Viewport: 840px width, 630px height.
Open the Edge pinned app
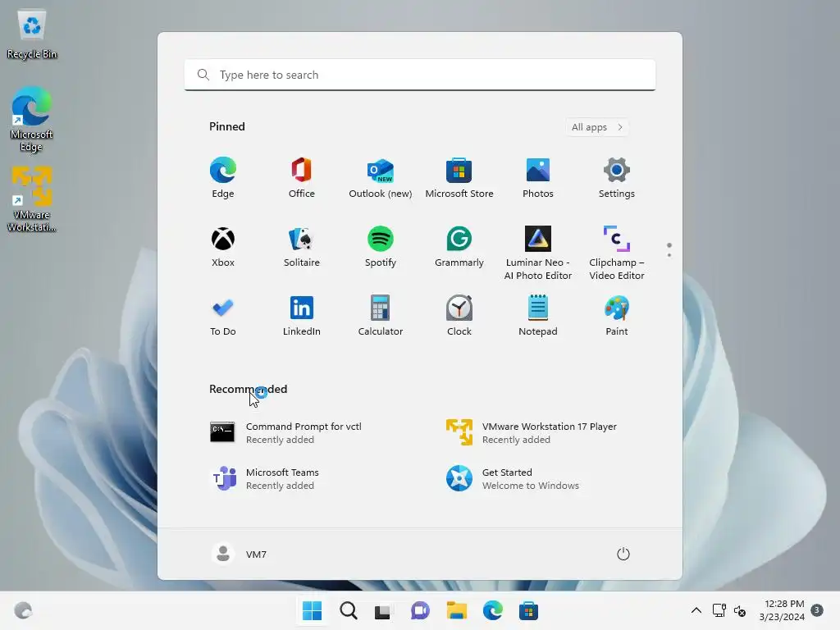pos(223,178)
